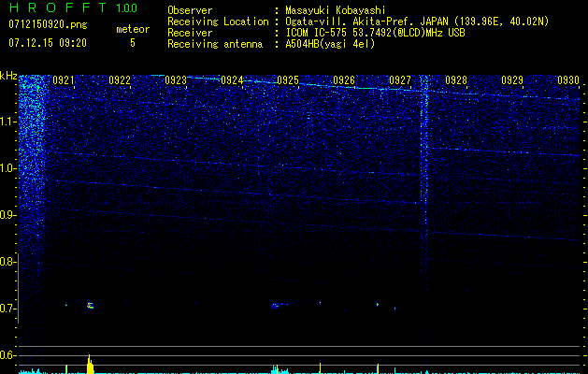Click the meteor count value 5
The width and height of the screenshot is (588, 374).
[x=133, y=43]
